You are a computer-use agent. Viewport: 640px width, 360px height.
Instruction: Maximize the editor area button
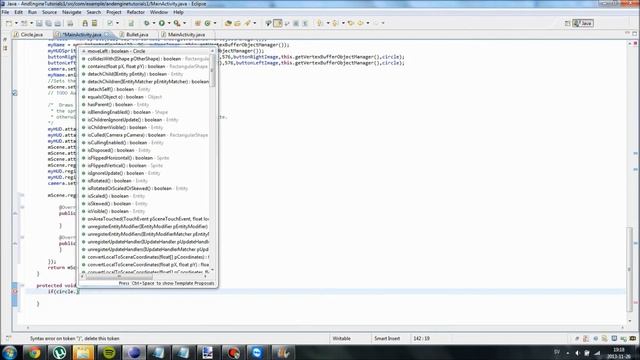pos(634,34)
